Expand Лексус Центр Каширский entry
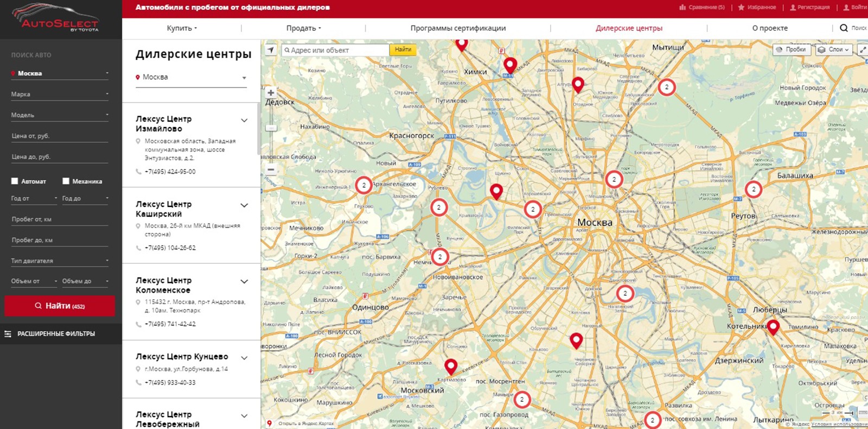Image resolution: width=868 pixels, height=429 pixels. 244,205
